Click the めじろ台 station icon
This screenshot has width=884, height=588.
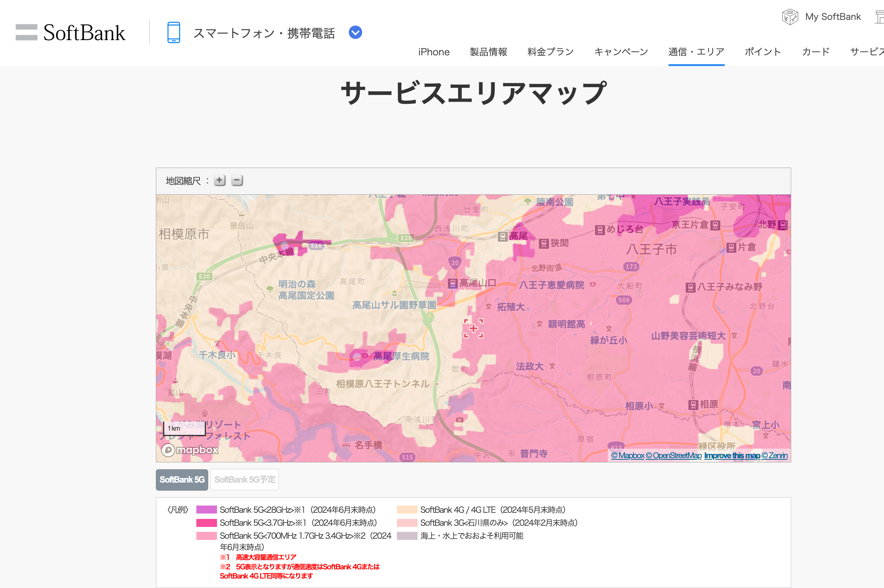click(600, 230)
